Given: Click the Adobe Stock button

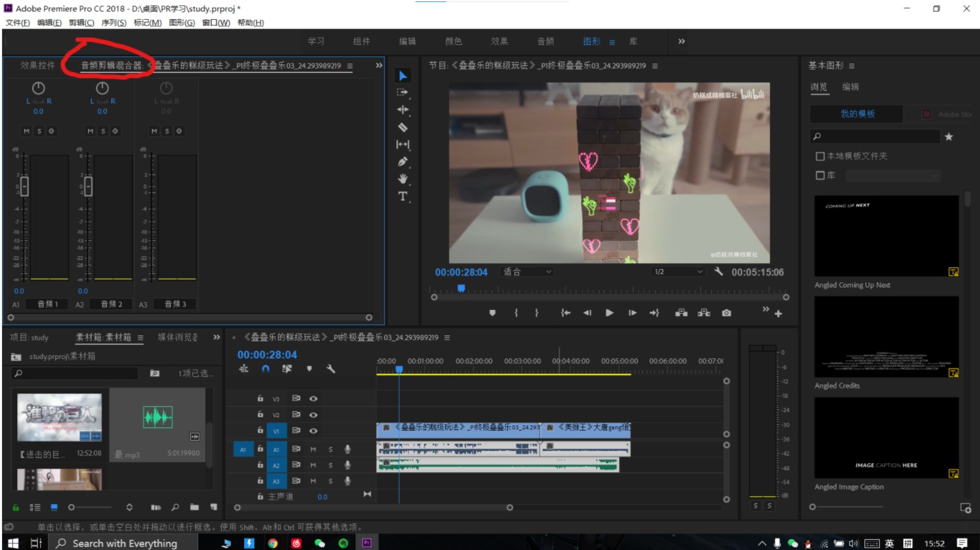Looking at the screenshot, I should pos(948,114).
